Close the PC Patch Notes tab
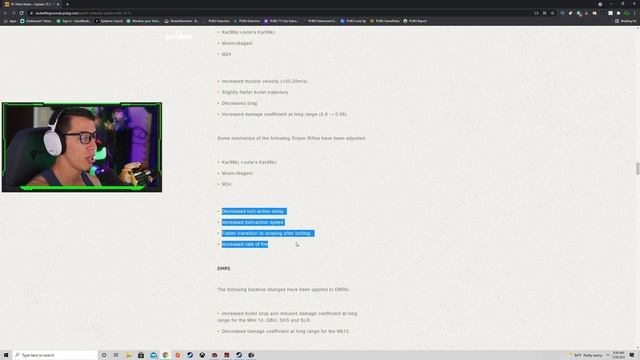This screenshot has height=360, width=640. (58, 4)
